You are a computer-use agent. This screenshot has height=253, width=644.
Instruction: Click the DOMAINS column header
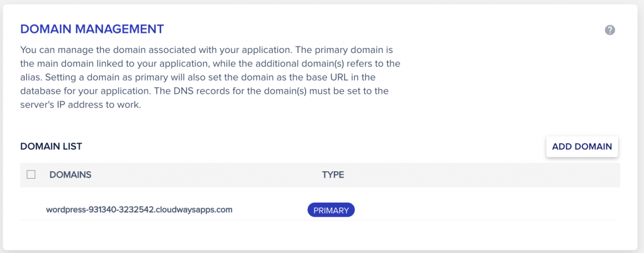click(70, 174)
